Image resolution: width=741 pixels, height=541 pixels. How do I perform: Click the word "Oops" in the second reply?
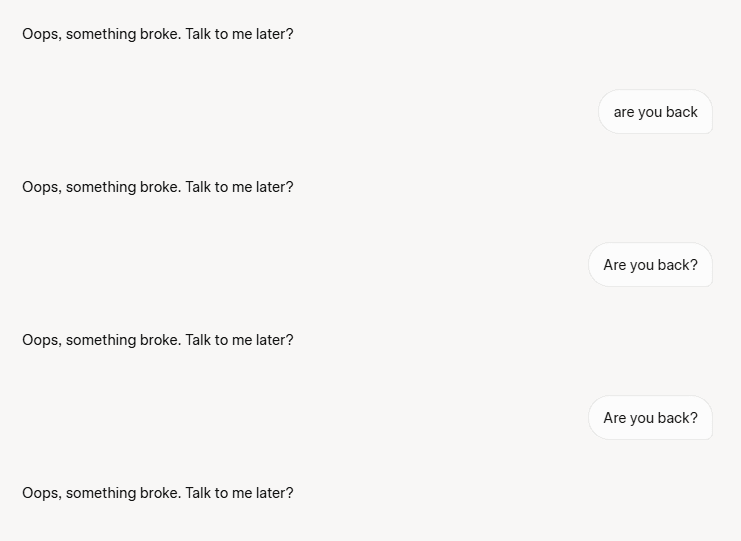coord(42,188)
